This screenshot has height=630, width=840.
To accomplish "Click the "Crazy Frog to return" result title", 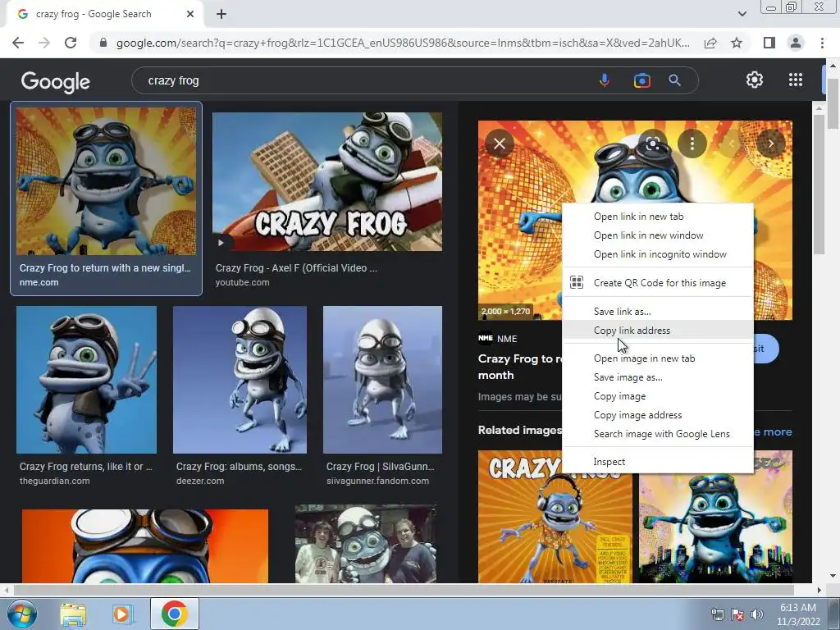I will coord(105,268).
